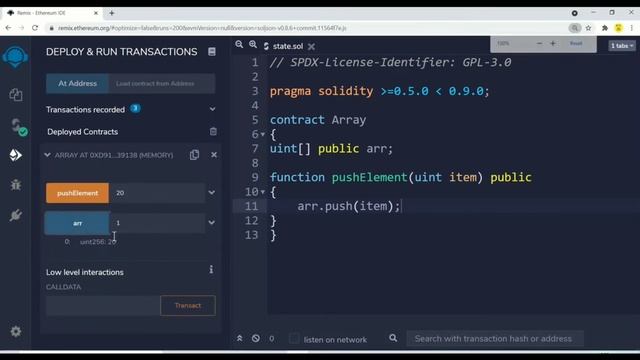Click transactions recorded count badge
This screenshot has width=640, height=360.
(136, 109)
